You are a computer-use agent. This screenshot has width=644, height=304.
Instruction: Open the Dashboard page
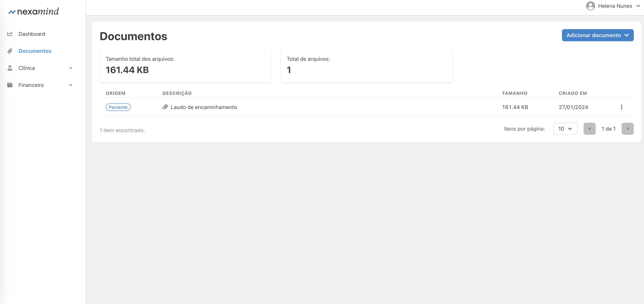32,34
